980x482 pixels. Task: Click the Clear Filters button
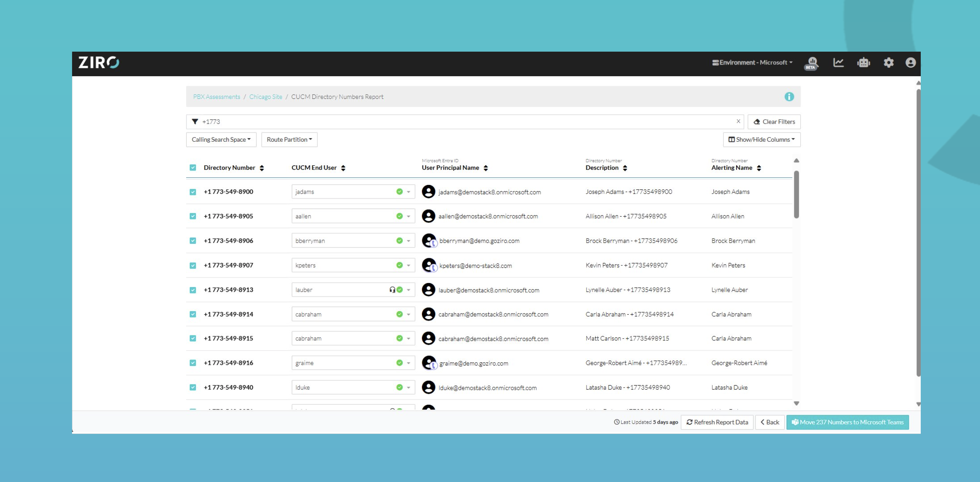(x=774, y=122)
